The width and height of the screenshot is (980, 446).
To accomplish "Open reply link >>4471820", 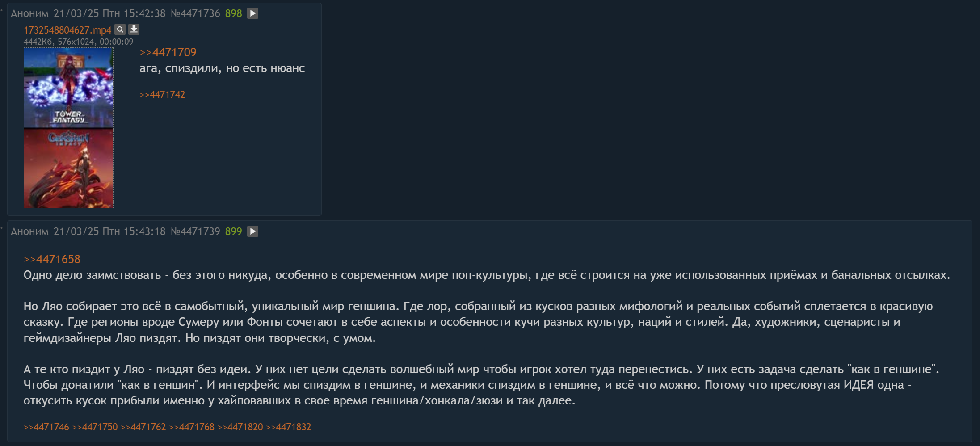I will (240, 427).
